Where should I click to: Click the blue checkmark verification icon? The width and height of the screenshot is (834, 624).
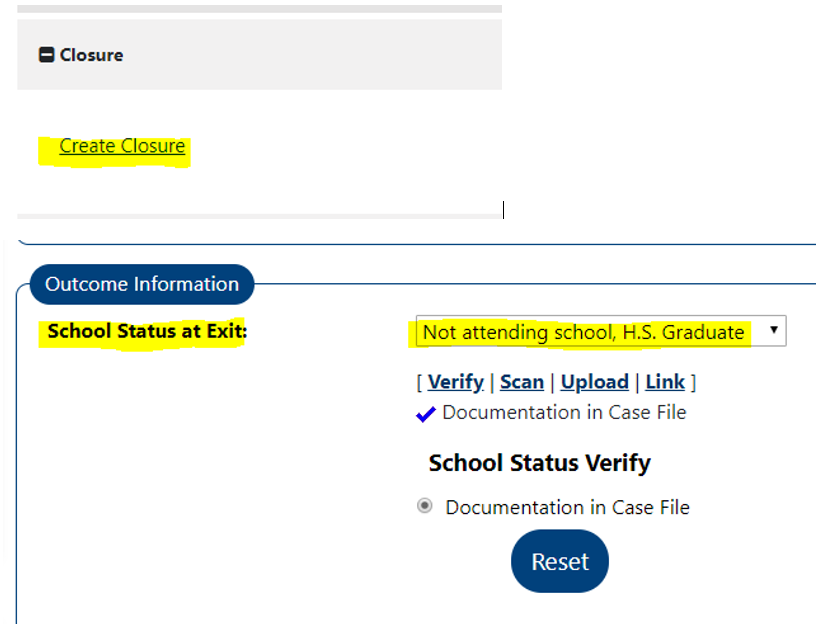click(x=426, y=414)
